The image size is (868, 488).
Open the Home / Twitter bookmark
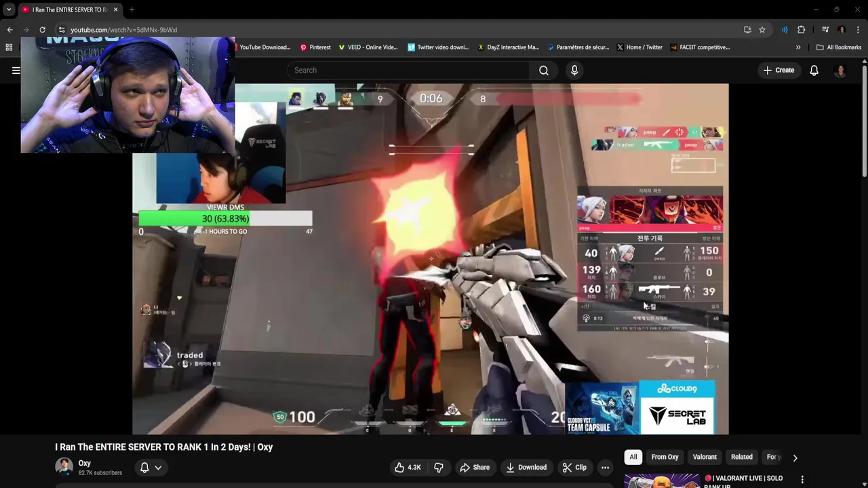[x=639, y=47]
